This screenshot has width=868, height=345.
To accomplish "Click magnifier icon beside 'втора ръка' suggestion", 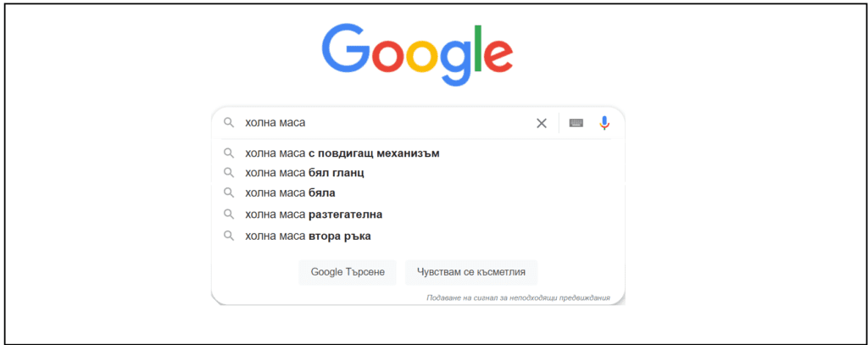I will tap(228, 236).
